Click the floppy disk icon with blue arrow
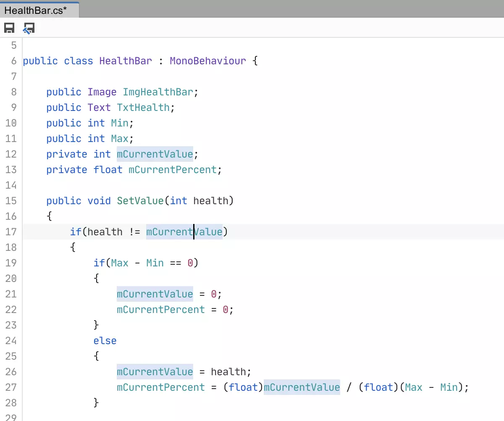Image resolution: width=504 pixels, height=421 pixels. [28, 28]
